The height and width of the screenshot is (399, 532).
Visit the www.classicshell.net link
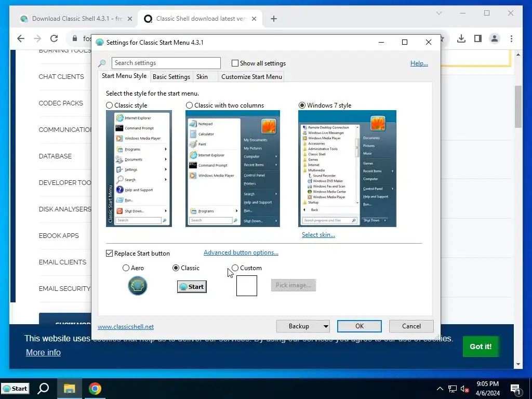(126, 327)
